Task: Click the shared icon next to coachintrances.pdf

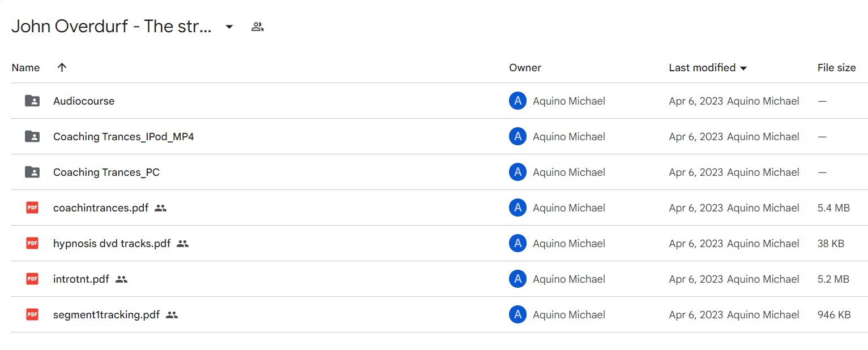Action: coord(161,208)
